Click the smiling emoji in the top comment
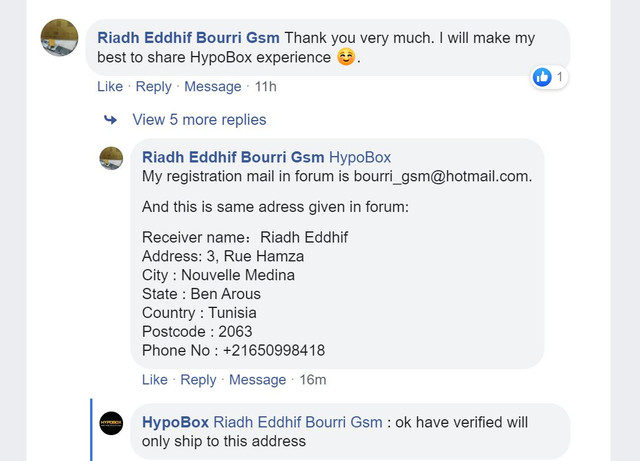This screenshot has height=461, width=640. click(x=345, y=57)
